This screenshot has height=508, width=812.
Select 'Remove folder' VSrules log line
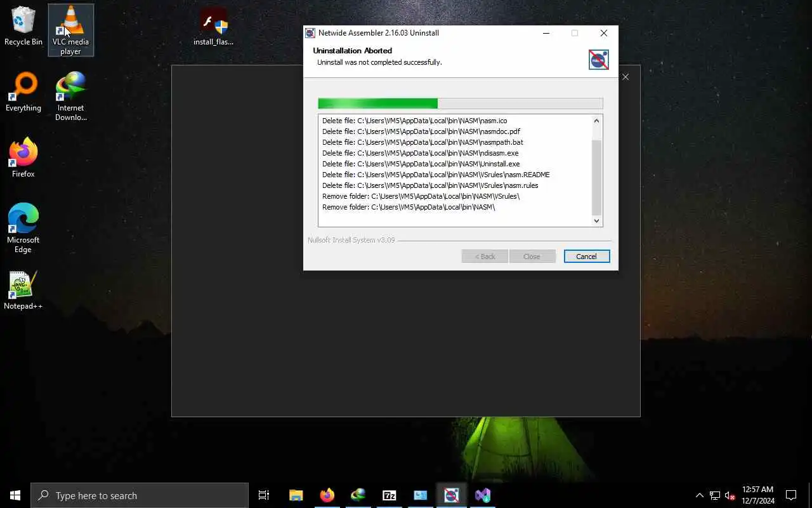421,196
